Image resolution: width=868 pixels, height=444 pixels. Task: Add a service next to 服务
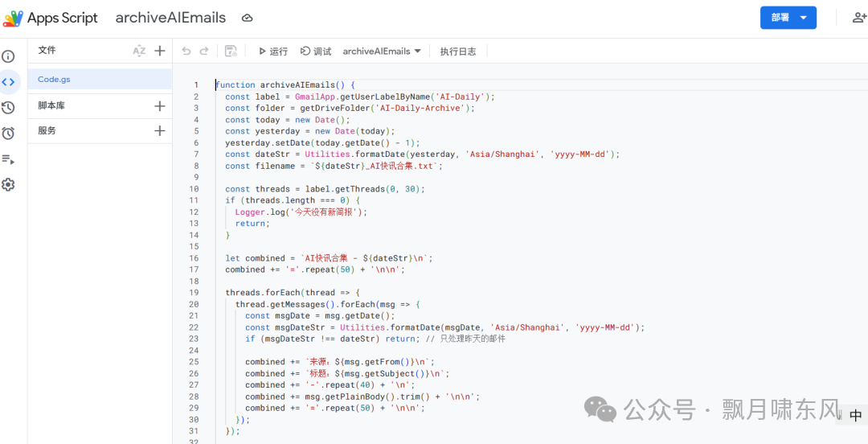159,131
